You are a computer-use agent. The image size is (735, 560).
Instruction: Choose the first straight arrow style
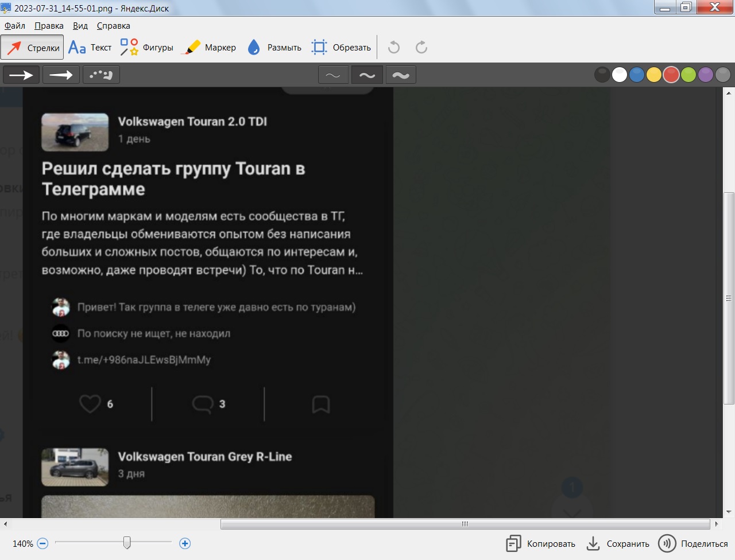(x=21, y=75)
